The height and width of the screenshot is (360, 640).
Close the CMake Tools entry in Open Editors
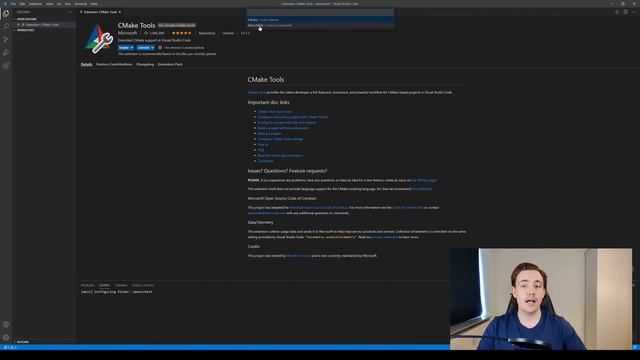click(x=18, y=24)
